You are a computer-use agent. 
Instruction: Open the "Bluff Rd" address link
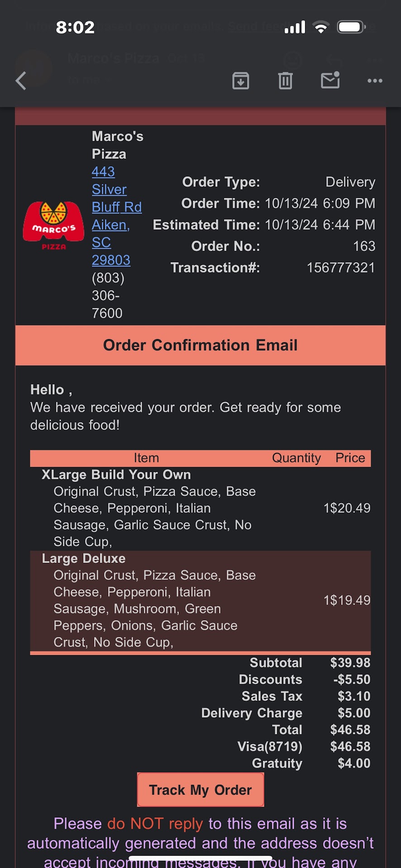[x=117, y=207]
